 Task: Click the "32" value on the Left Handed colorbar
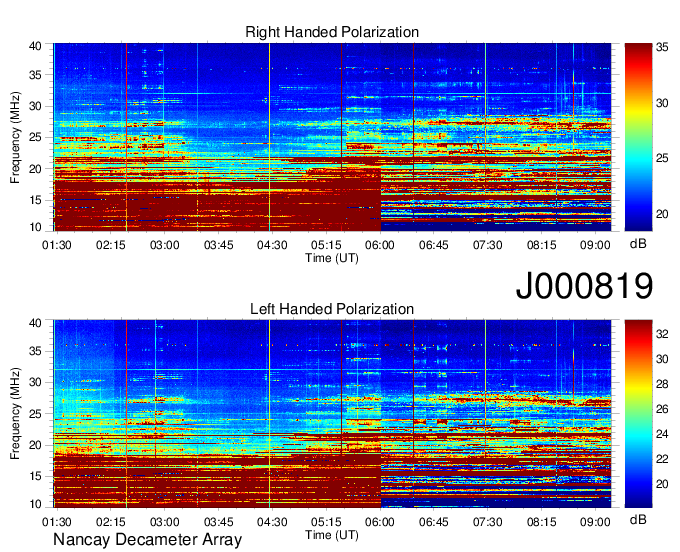pyautogui.click(x=662, y=334)
